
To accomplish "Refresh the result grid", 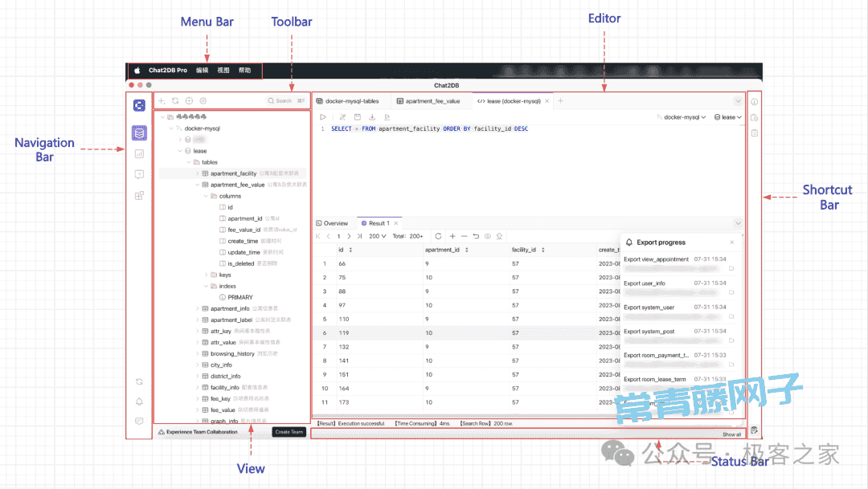I will 439,236.
